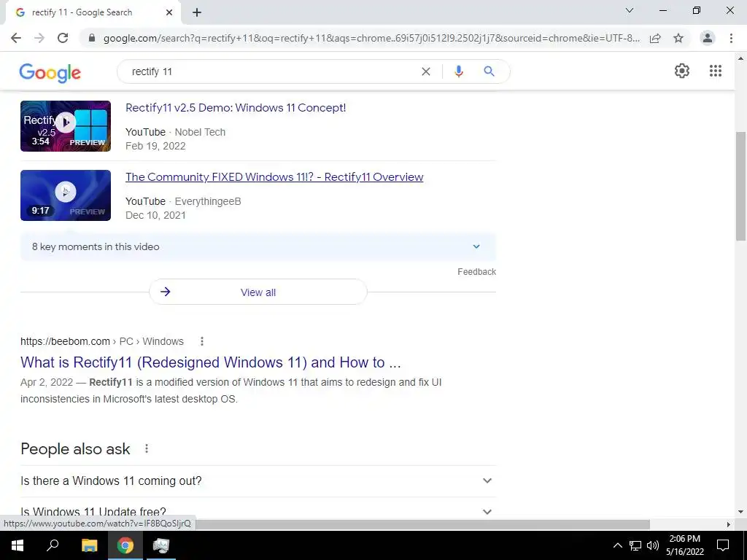
Task: Close the 'rectify 11 - Google Search' tab
Action: pos(169,12)
